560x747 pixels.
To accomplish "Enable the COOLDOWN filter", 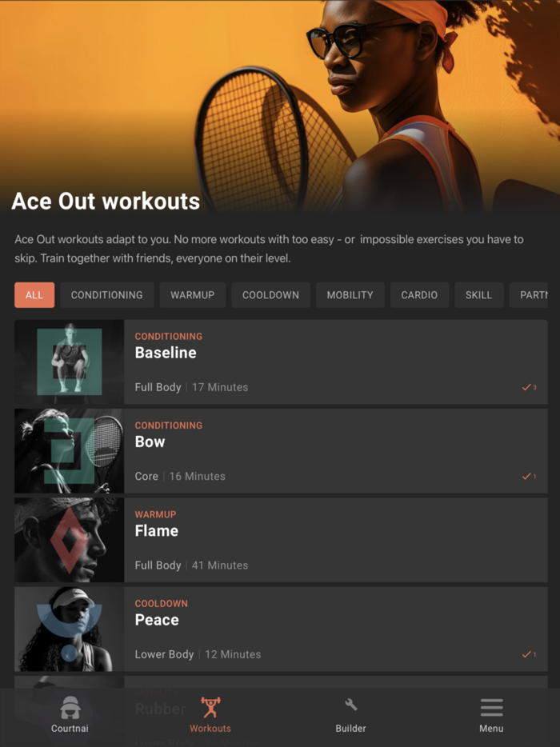I will click(x=270, y=294).
